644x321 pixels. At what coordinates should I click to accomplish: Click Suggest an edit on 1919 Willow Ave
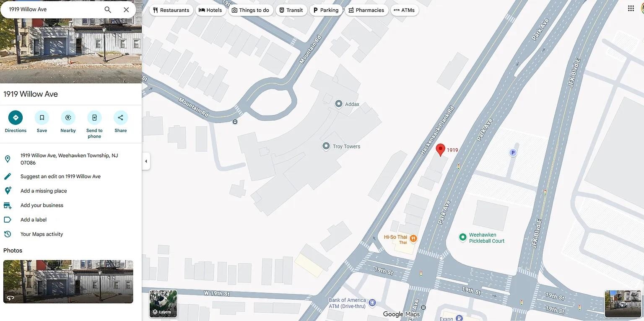60,176
